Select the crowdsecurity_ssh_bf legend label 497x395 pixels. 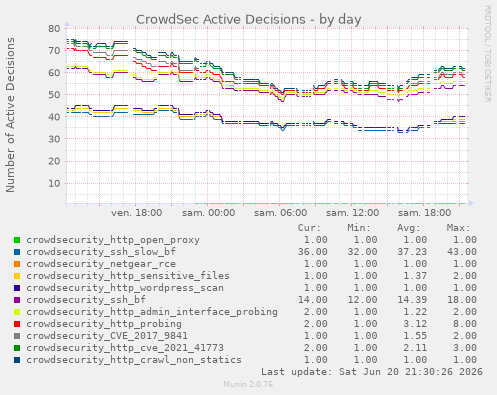point(86,300)
